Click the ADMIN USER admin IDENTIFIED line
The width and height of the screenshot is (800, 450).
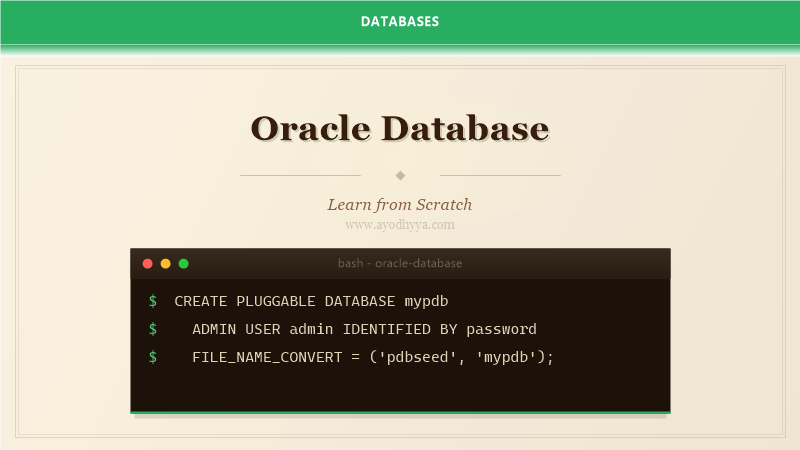pos(364,330)
